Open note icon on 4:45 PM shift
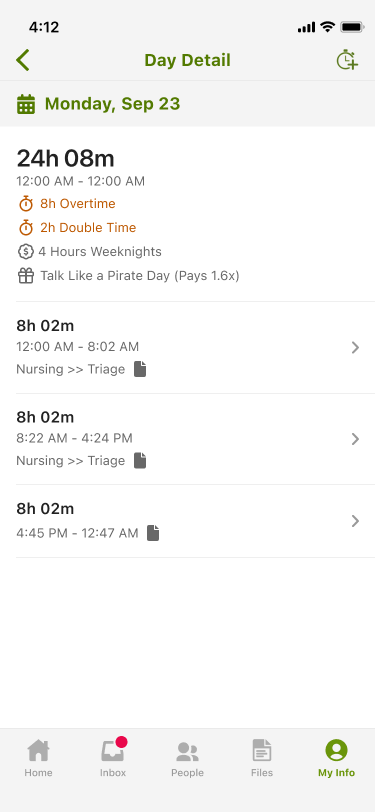Viewport: 375px width, 812px height. [153, 533]
